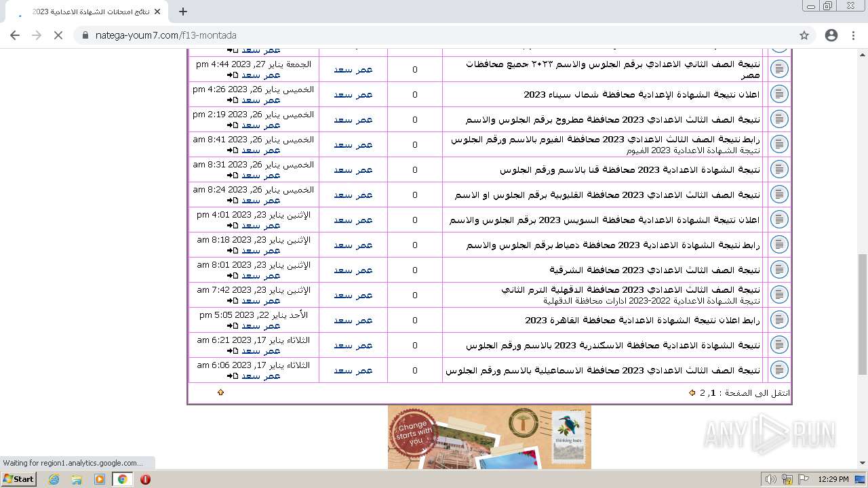
Task: Click the vertical page scrollbar thumb
Action: coord(863,314)
